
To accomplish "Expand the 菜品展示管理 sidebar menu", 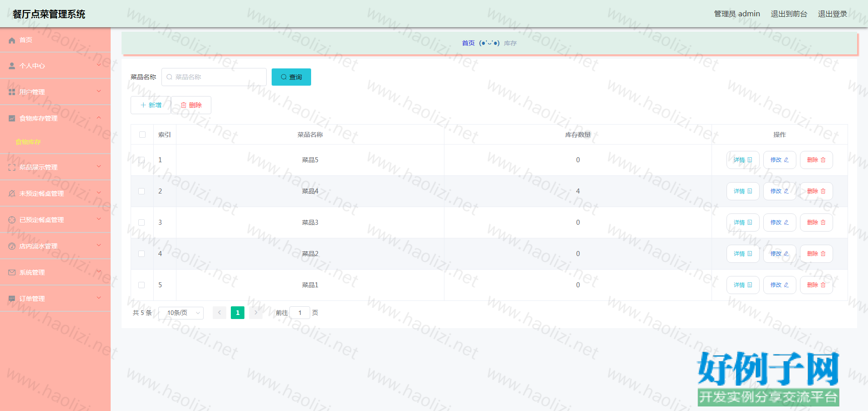I will point(55,167).
